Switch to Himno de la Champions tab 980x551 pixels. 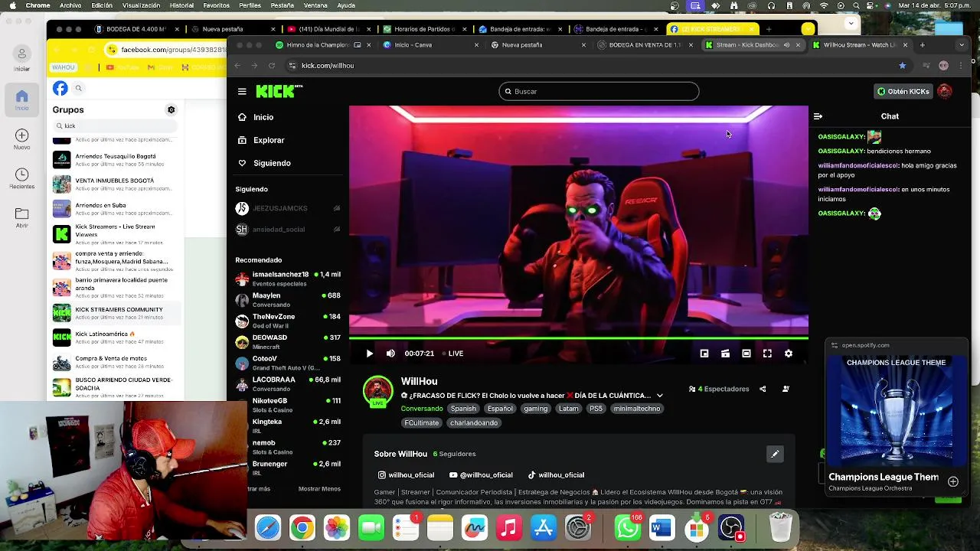(317, 45)
